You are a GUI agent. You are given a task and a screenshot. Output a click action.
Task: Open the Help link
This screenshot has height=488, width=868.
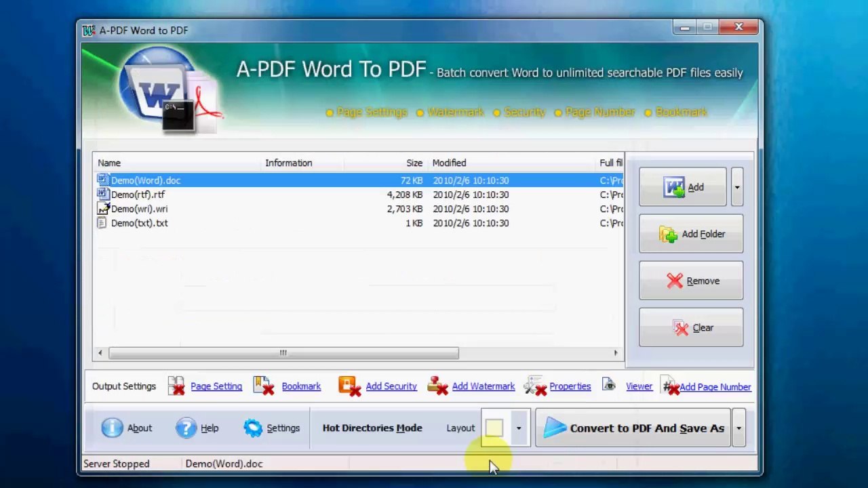(210, 428)
